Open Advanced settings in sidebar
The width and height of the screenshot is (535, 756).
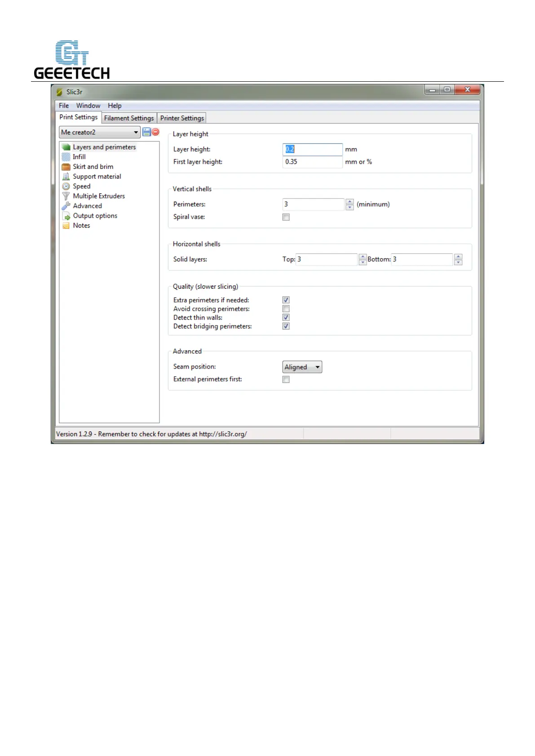pos(87,206)
